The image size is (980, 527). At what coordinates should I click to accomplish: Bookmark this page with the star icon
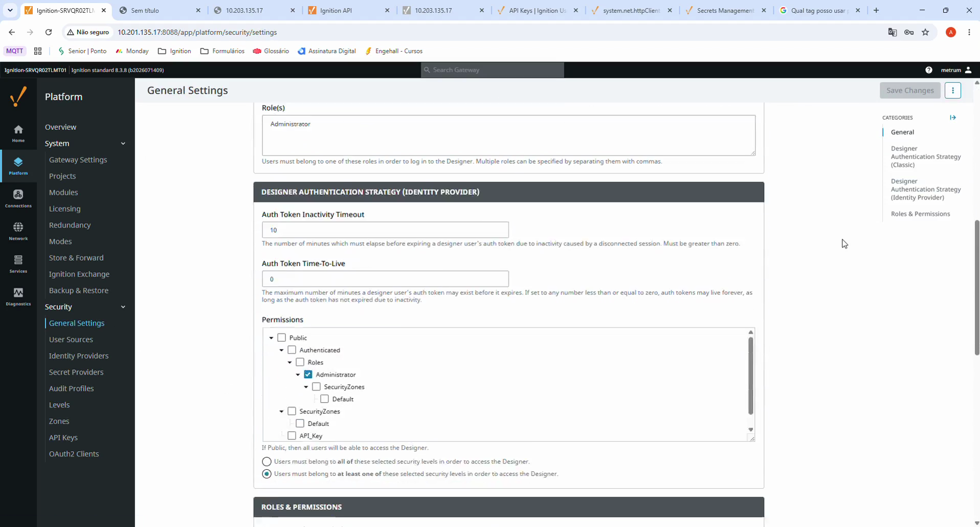(x=925, y=32)
